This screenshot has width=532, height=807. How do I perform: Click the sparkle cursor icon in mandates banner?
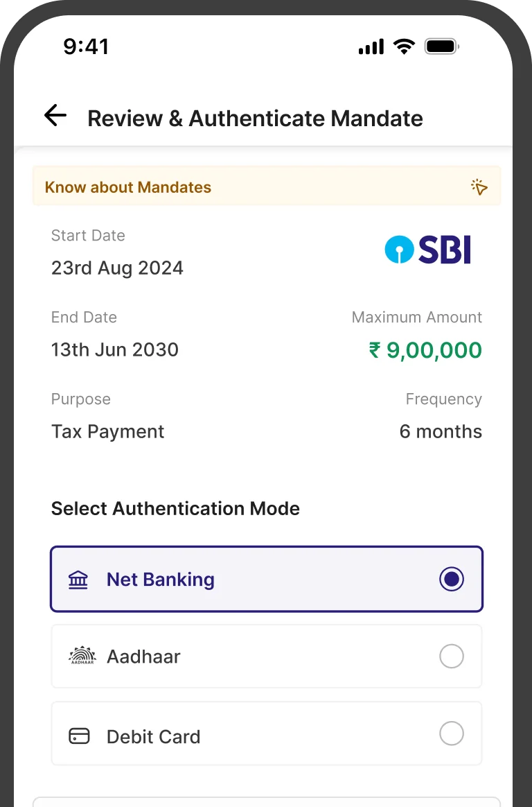479,186
